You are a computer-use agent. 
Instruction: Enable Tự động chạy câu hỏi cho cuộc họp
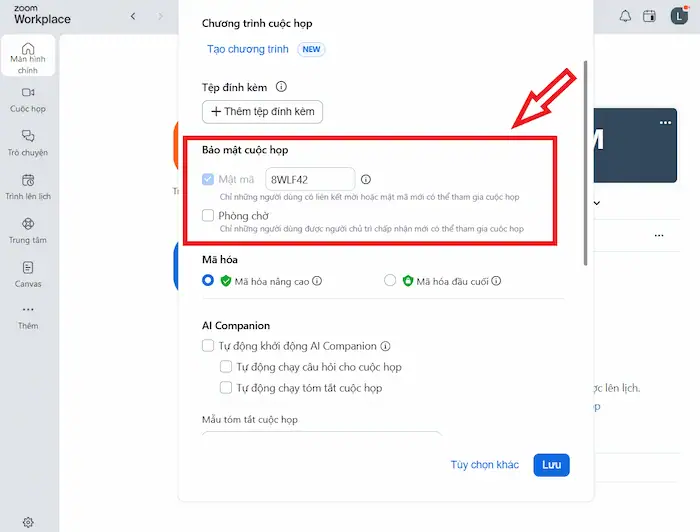click(x=226, y=367)
